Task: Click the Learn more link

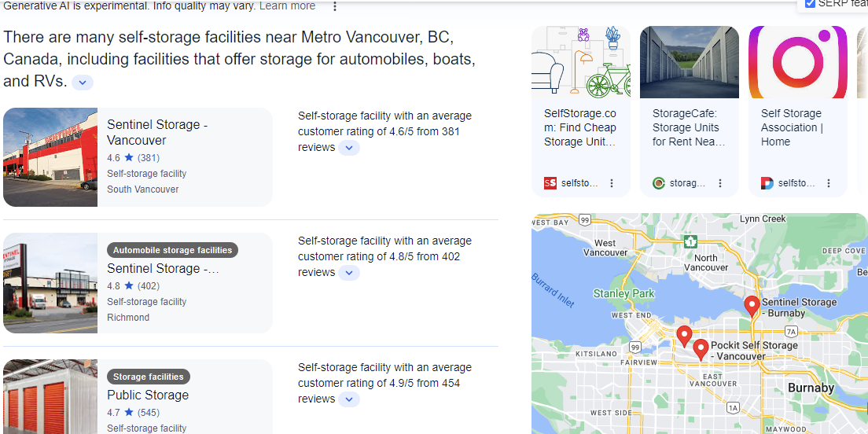Action: (287, 6)
